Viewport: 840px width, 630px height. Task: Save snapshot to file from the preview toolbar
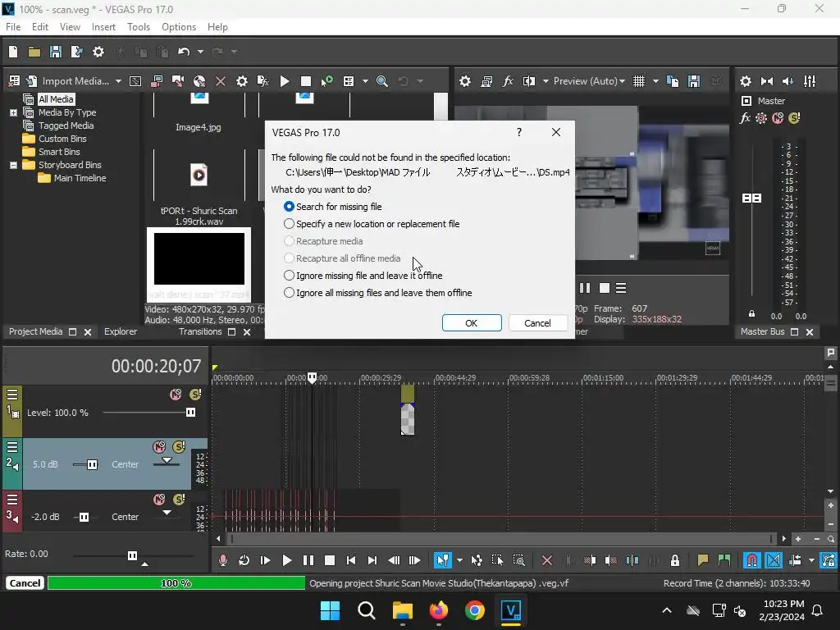click(694, 81)
